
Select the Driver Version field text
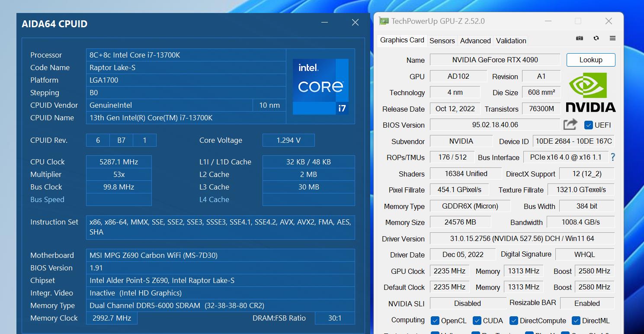point(522,238)
